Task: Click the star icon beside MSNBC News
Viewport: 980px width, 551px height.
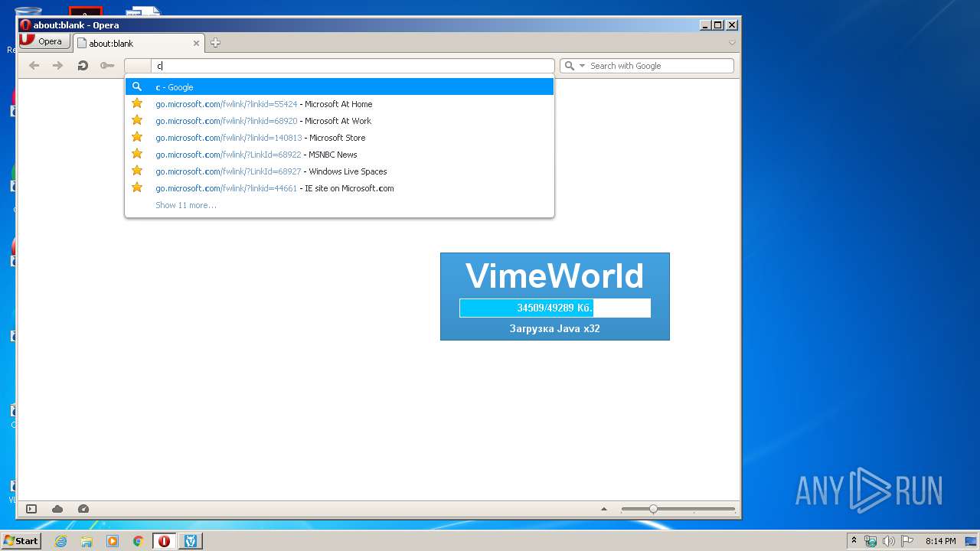Action: click(137, 154)
